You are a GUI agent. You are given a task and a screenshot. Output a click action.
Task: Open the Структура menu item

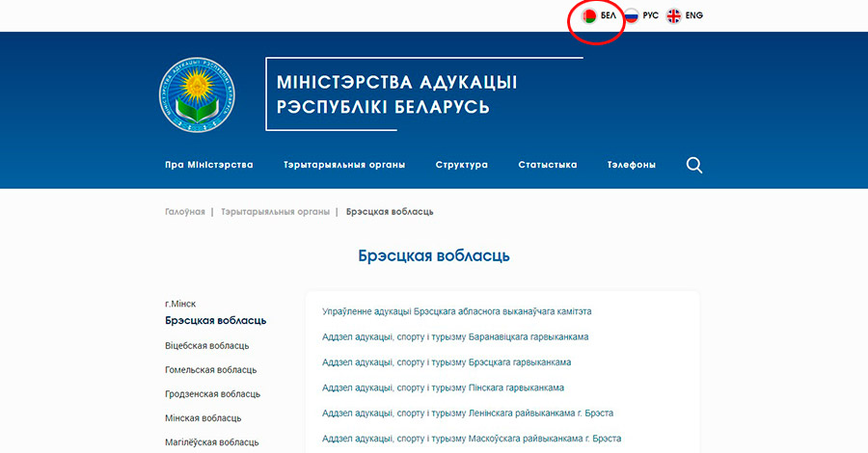click(x=461, y=165)
